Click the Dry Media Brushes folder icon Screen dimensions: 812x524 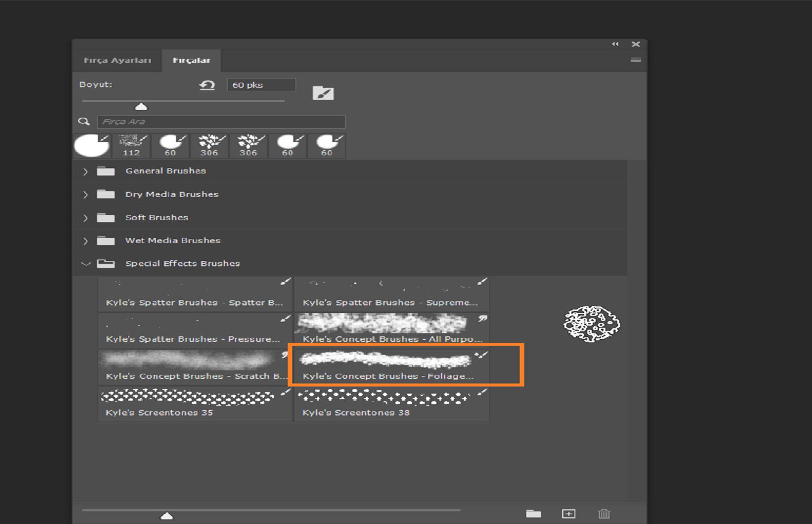coord(106,194)
